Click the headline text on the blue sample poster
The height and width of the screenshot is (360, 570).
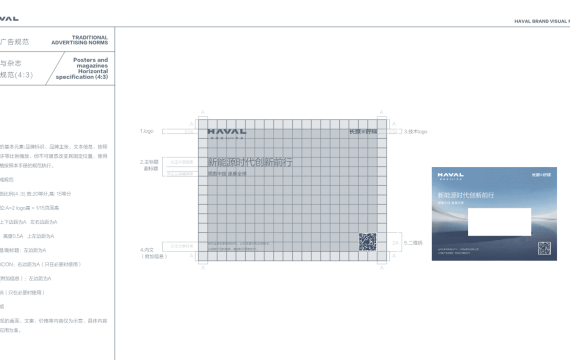pyautogui.click(x=466, y=195)
